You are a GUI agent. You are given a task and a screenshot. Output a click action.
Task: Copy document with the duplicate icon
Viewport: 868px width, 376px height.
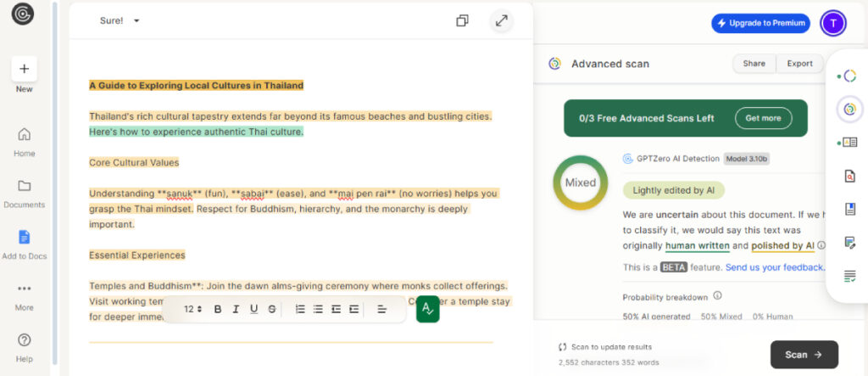462,21
